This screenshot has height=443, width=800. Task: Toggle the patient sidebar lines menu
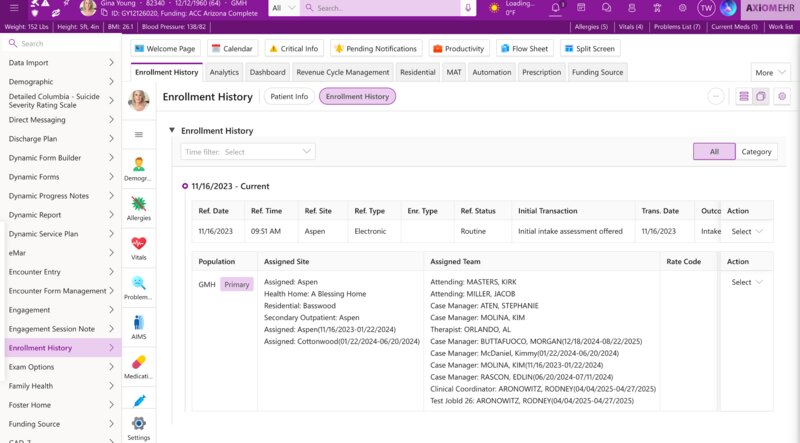click(x=138, y=135)
